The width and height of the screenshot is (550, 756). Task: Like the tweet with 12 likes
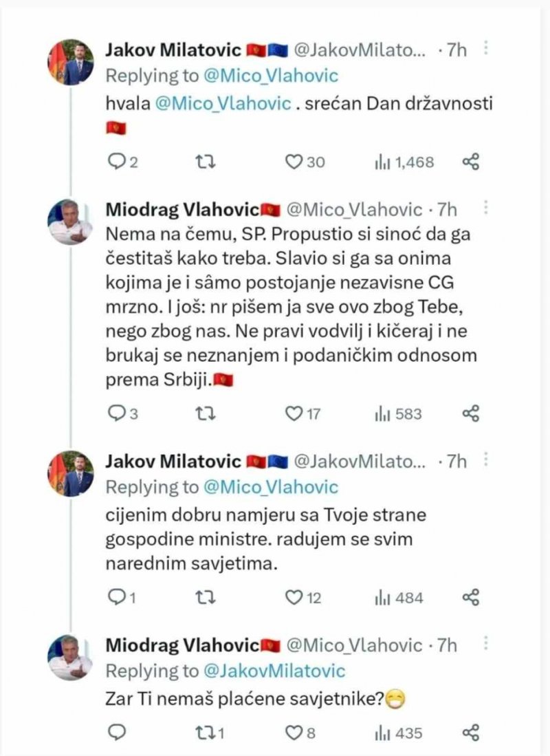(x=295, y=597)
